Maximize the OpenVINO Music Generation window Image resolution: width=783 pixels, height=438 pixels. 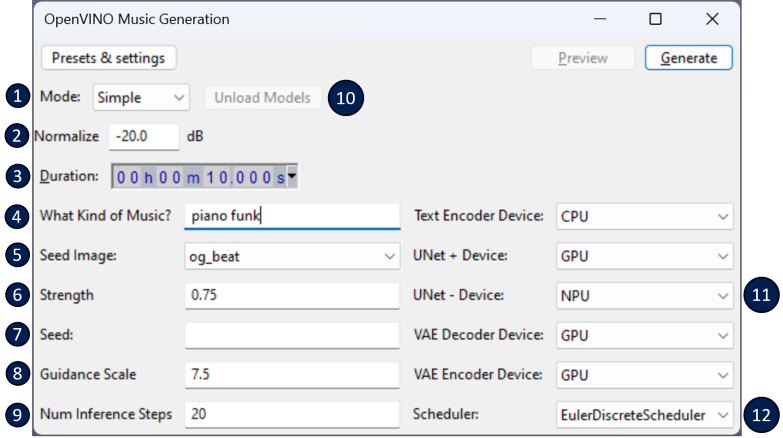pyautogui.click(x=655, y=19)
